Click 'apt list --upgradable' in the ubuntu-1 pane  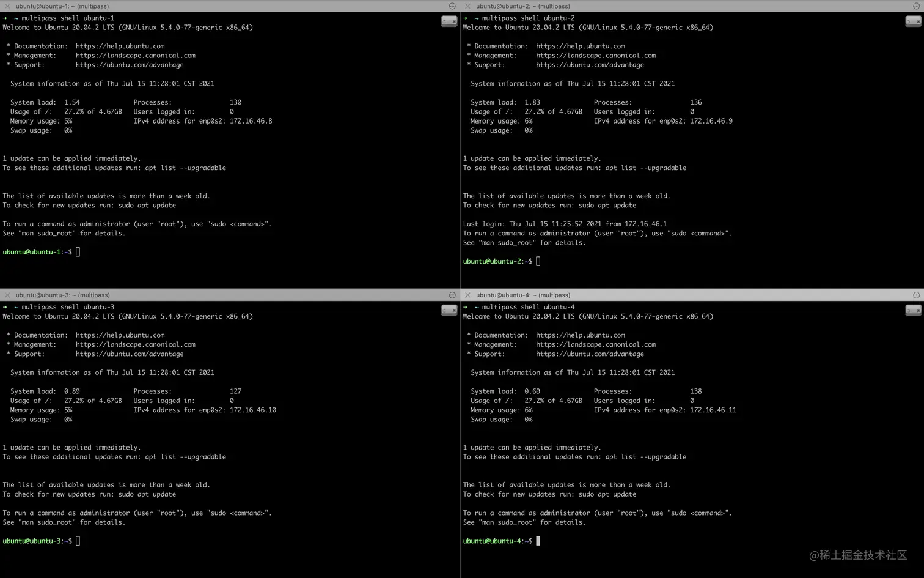(x=186, y=168)
